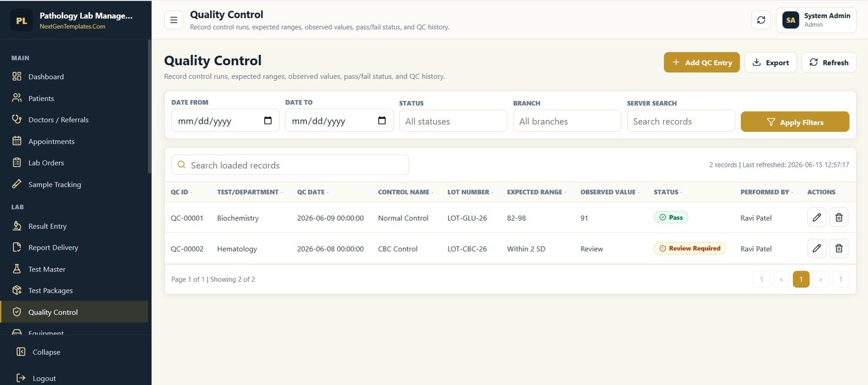Sort by QC ID column
The width and height of the screenshot is (868, 385).
coord(181,192)
